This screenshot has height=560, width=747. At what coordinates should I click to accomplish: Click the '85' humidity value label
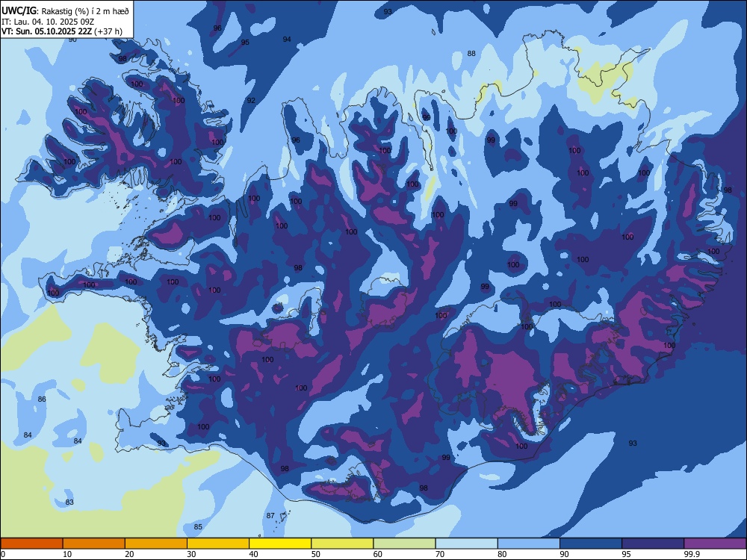[x=198, y=526]
